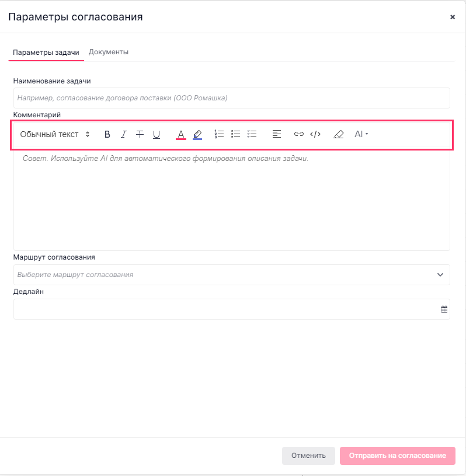Insert a code block
This screenshot has width=466, height=476.
(x=315, y=134)
